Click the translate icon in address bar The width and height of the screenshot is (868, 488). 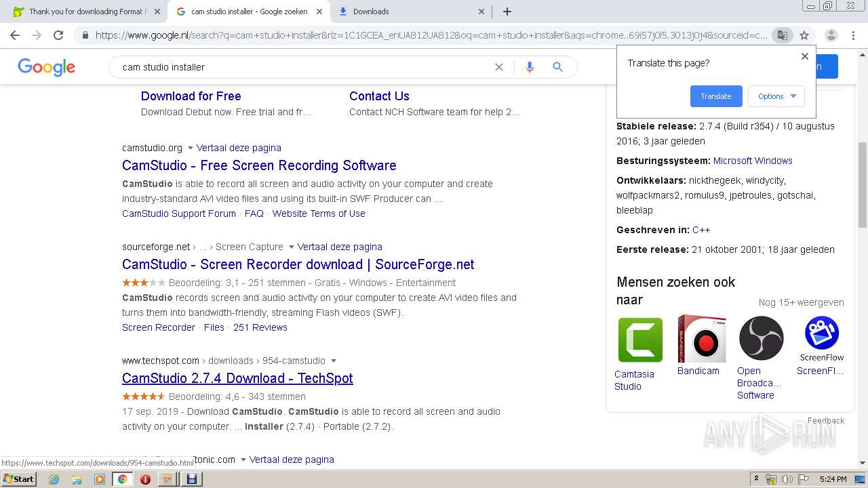click(782, 35)
